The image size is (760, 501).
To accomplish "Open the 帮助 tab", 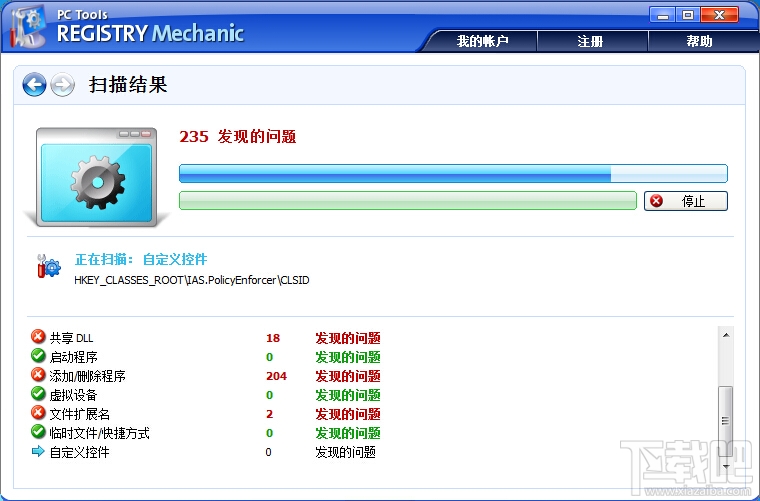I will pyautogui.click(x=699, y=41).
